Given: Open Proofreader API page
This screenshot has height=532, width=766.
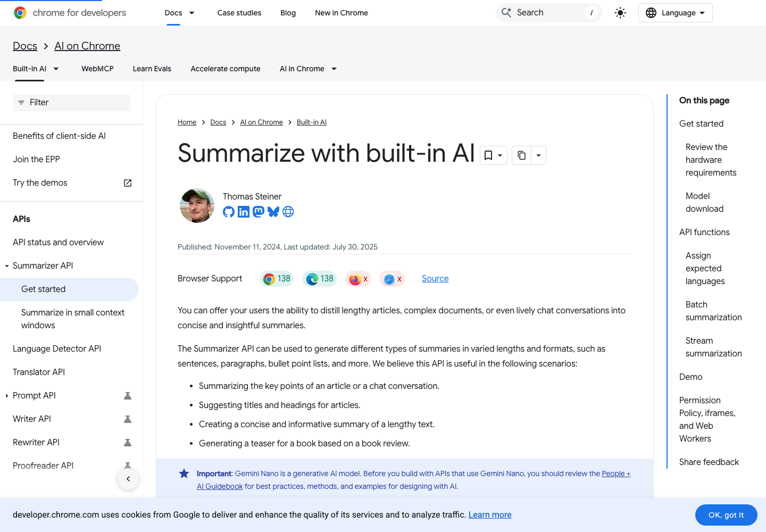Looking at the screenshot, I should point(43,465).
